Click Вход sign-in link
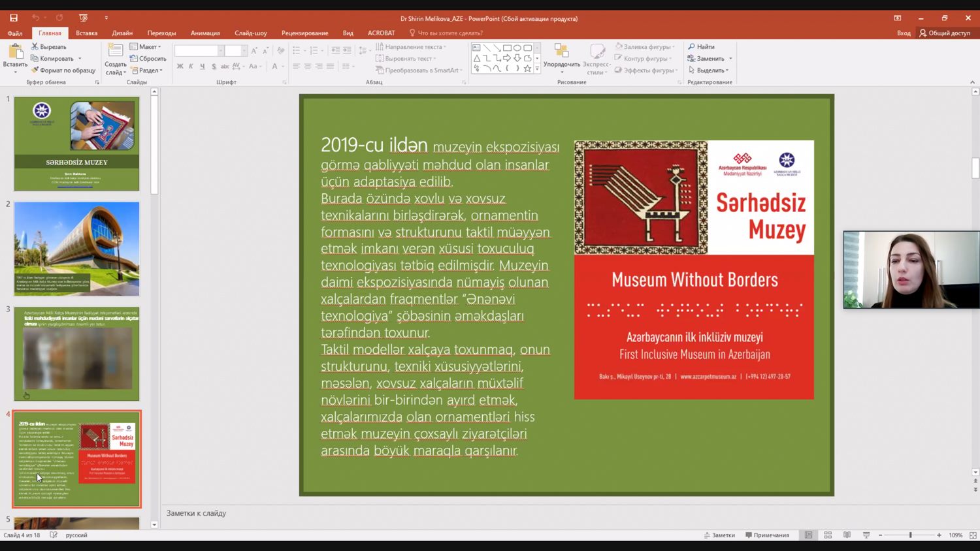The width and height of the screenshot is (980, 551). [x=904, y=33]
